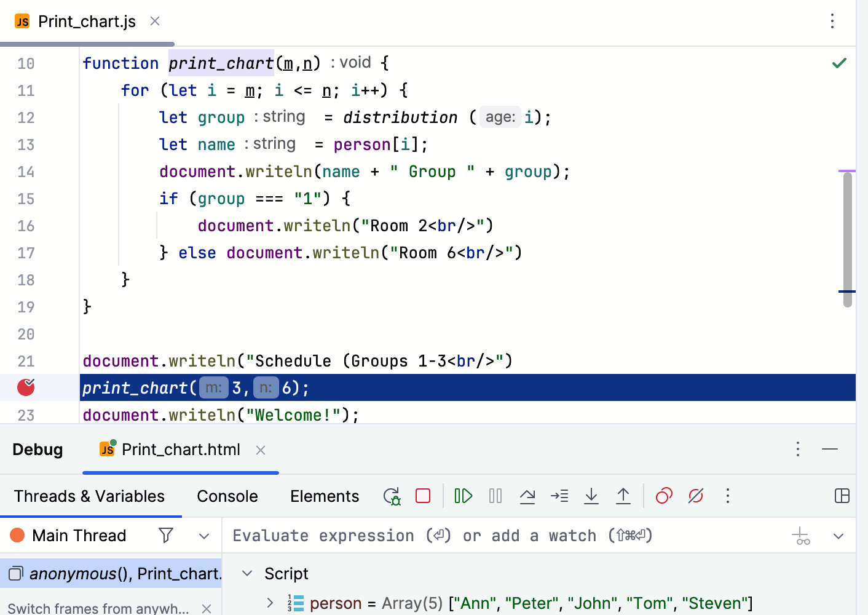Resume program execution
This screenshot has width=868, height=615.
click(x=463, y=496)
